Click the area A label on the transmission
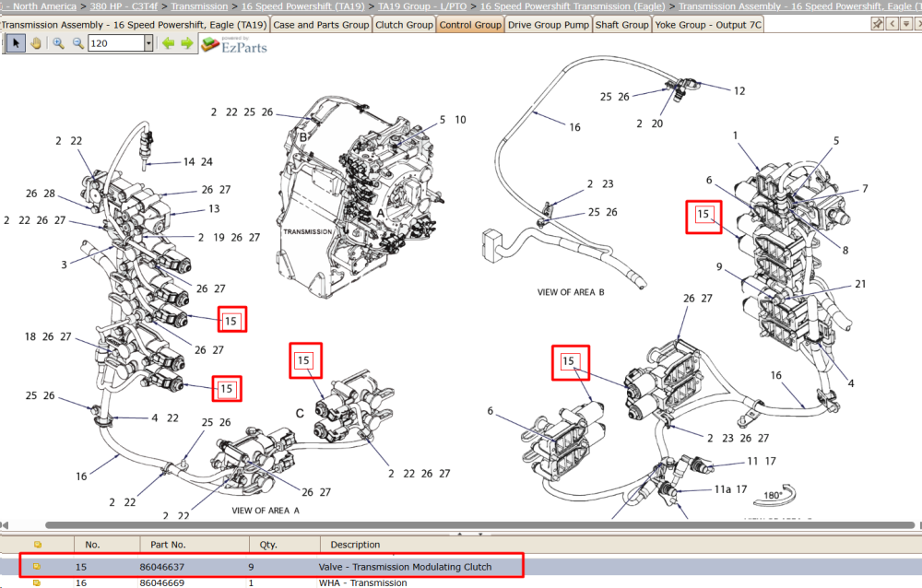Viewport: 922px width, 588px height. point(381,214)
